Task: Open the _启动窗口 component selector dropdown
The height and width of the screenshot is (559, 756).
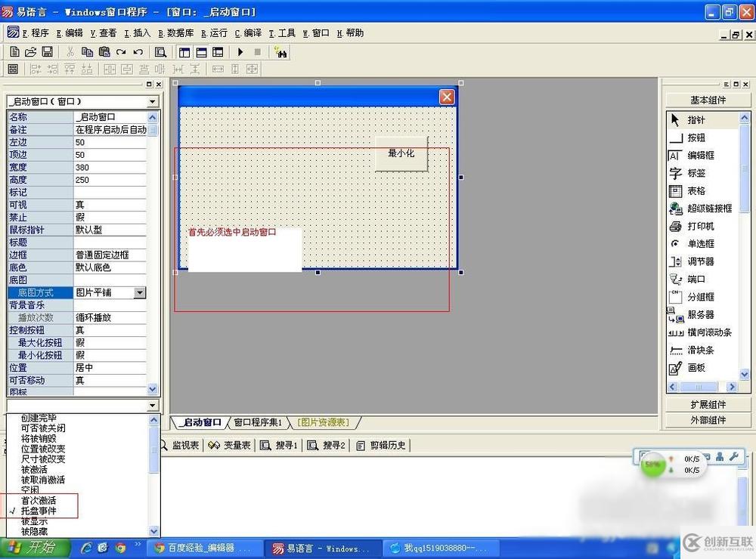Action: coord(153,102)
